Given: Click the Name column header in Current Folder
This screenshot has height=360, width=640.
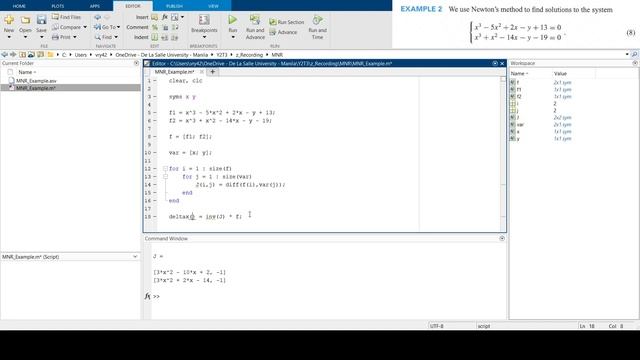Looking at the screenshot, I should tap(27, 72).
